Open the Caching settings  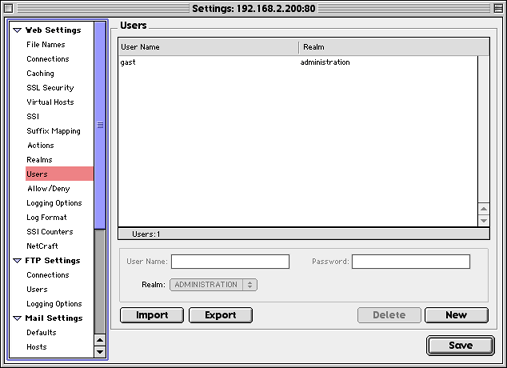(40, 73)
